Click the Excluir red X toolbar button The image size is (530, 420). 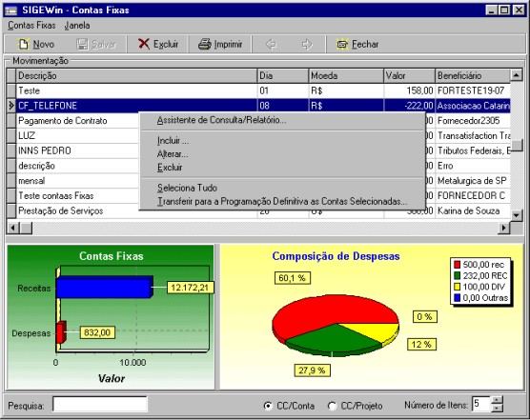tap(158, 44)
